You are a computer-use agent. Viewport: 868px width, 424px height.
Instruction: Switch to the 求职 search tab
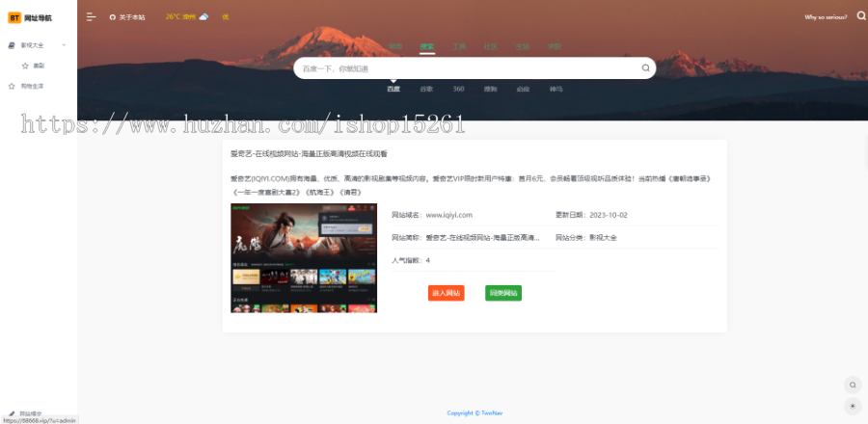click(555, 47)
